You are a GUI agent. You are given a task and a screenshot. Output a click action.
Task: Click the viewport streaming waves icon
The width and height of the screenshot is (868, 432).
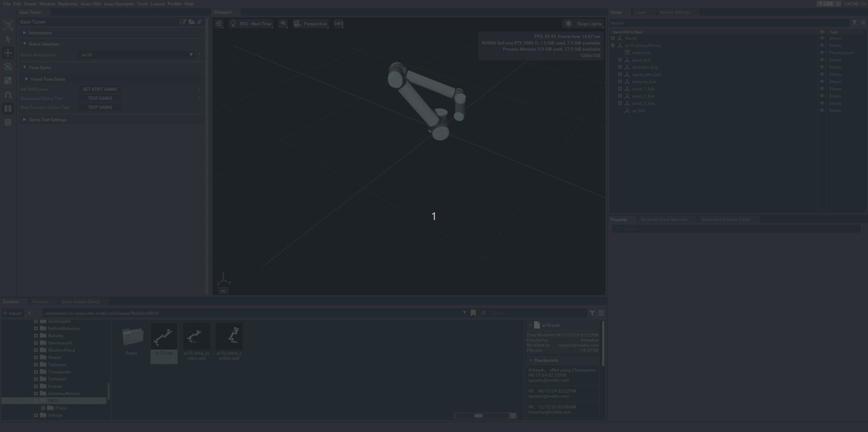(x=339, y=24)
